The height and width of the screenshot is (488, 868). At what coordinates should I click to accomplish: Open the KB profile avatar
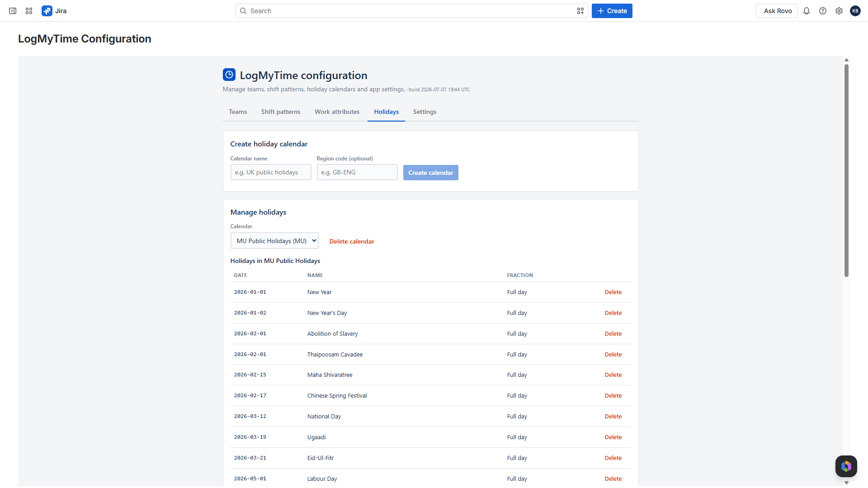tap(855, 11)
